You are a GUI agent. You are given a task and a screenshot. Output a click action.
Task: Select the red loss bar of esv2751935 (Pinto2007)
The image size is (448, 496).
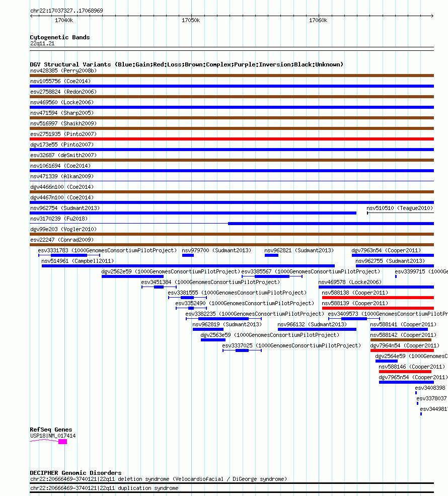232,139
